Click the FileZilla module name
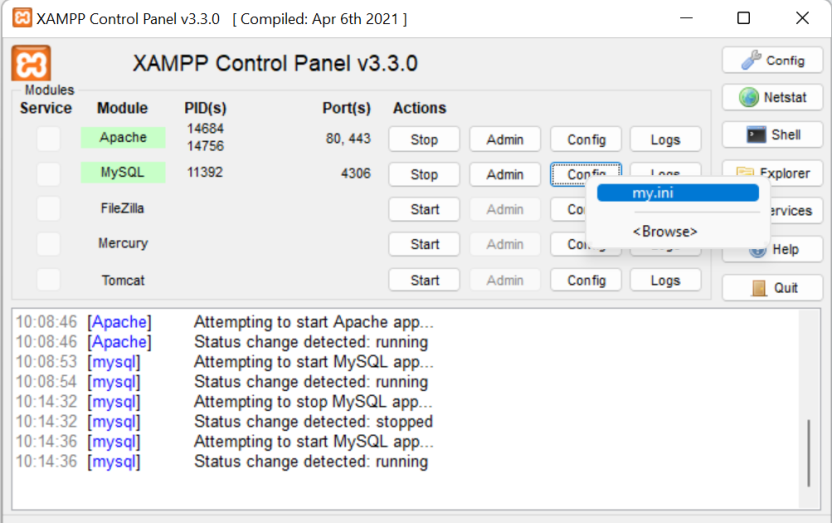Viewport: 832px width, 523px height. (x=123, y=208)
